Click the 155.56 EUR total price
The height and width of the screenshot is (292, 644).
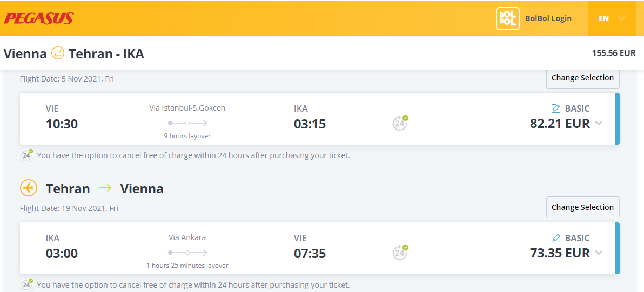(x=614, y=53)
